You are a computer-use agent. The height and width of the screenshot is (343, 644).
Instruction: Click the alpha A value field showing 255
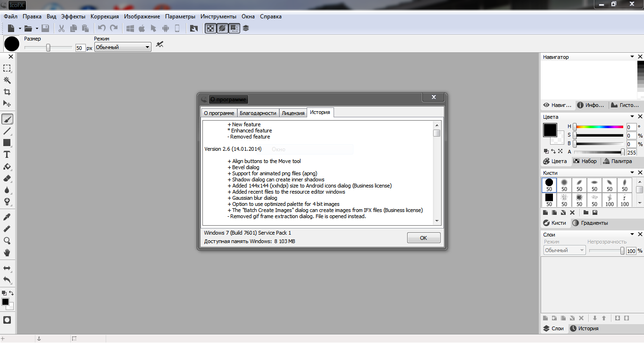click(631, 153)
